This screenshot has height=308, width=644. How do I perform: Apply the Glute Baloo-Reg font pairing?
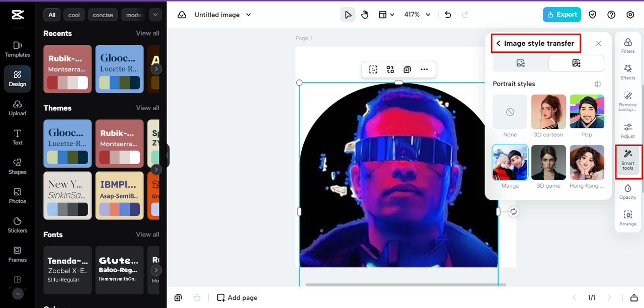[119, 270]
